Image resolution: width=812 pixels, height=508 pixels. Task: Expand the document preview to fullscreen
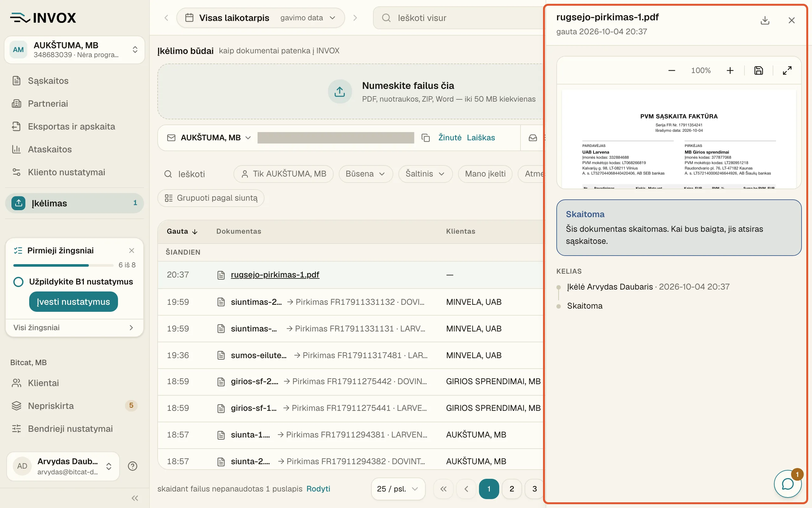coord(787,70)
